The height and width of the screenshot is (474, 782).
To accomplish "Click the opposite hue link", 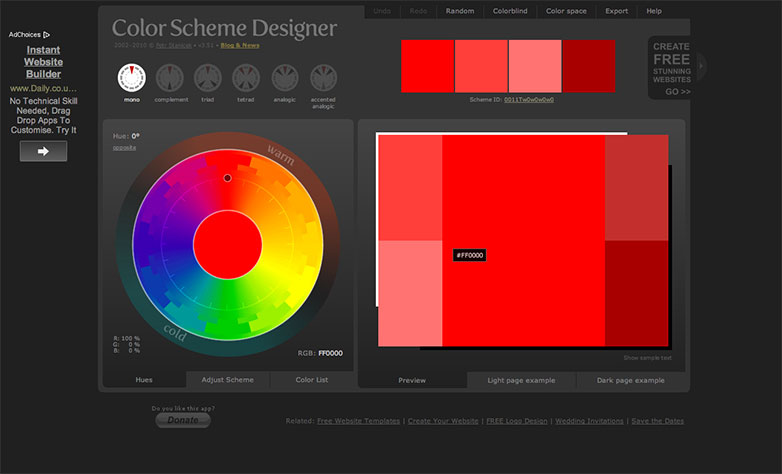I will coord(124,148).
